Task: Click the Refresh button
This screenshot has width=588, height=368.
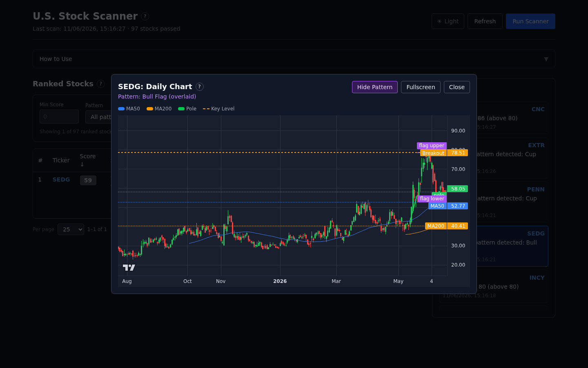Action: click(485, 21)
